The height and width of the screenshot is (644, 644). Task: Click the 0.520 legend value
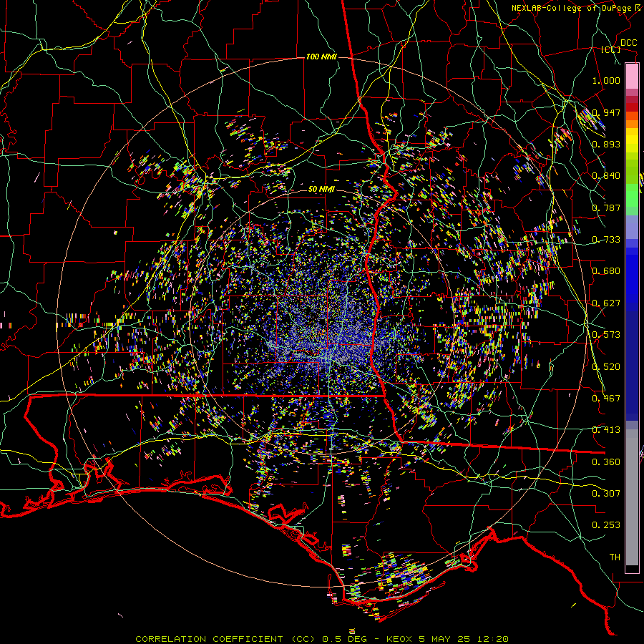(606, 367)
